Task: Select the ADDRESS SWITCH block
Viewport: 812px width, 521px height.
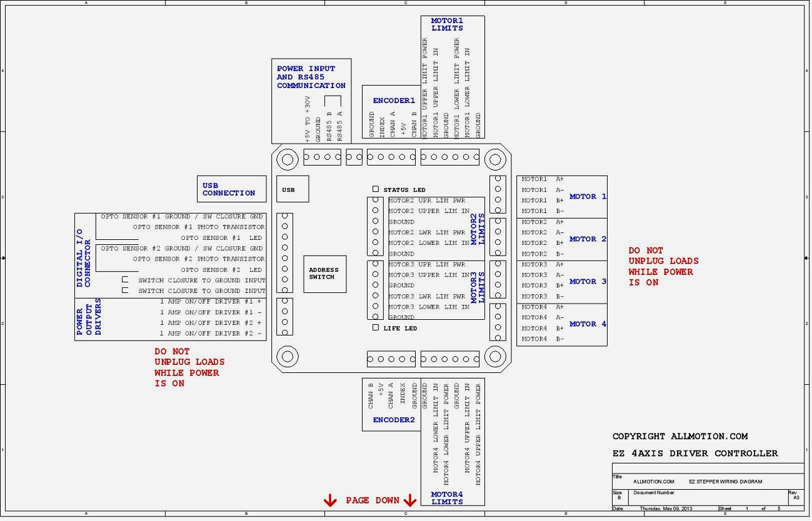Action: [325, 274]
